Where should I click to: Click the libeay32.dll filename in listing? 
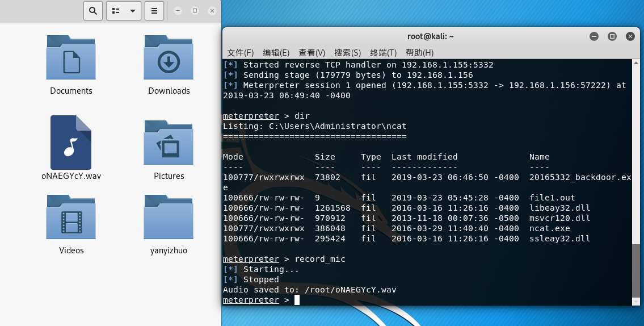click(560, 208)
